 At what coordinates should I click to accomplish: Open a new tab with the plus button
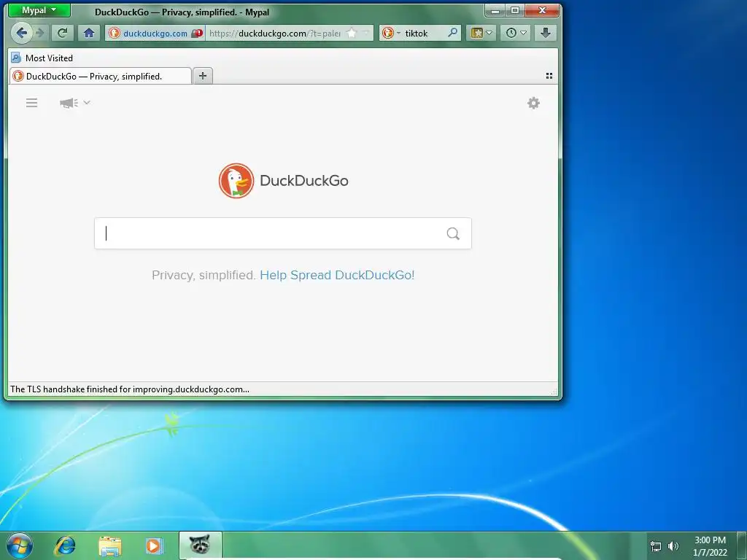point(203,76)
